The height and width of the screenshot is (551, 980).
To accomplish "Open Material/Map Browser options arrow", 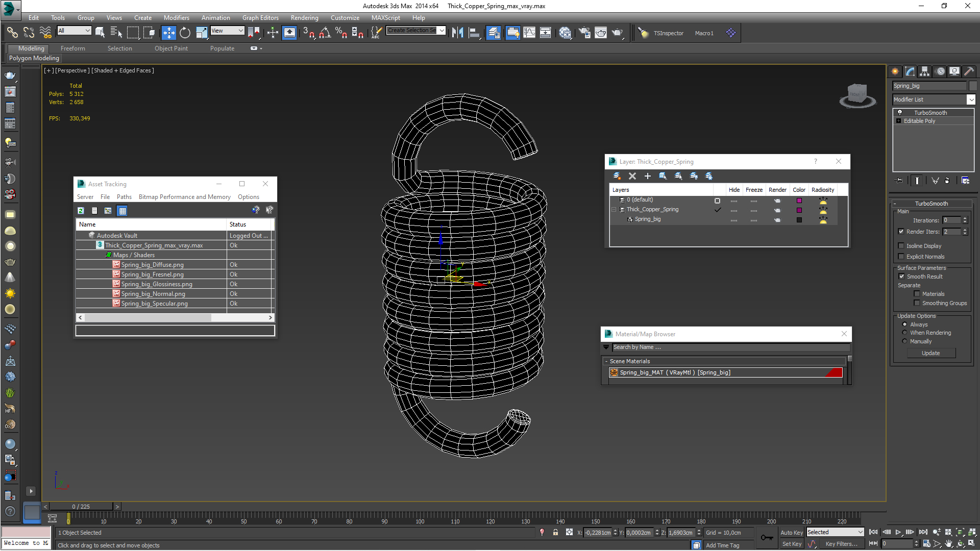I will click(606, 347).
